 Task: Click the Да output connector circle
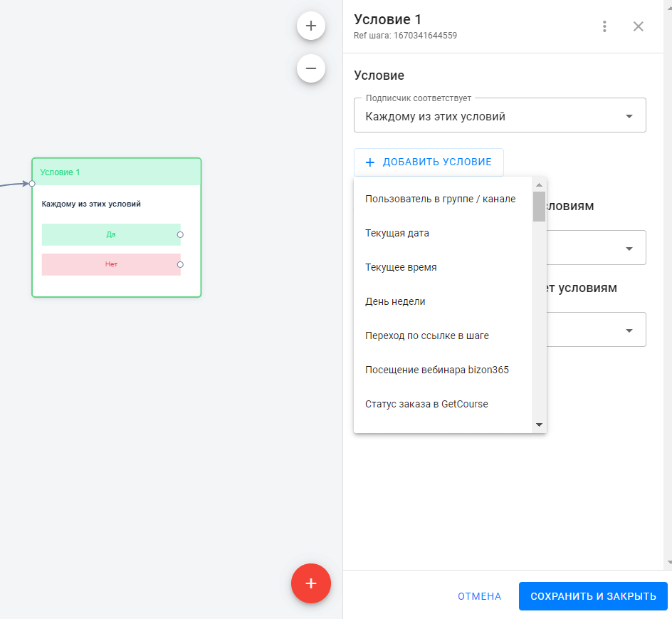180,234
